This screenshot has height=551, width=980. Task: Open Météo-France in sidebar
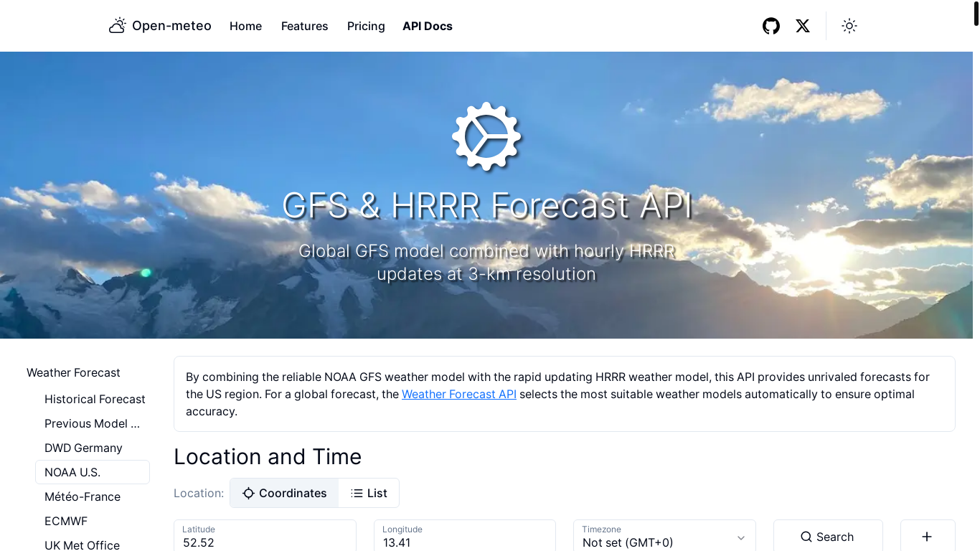pos(83,496)
